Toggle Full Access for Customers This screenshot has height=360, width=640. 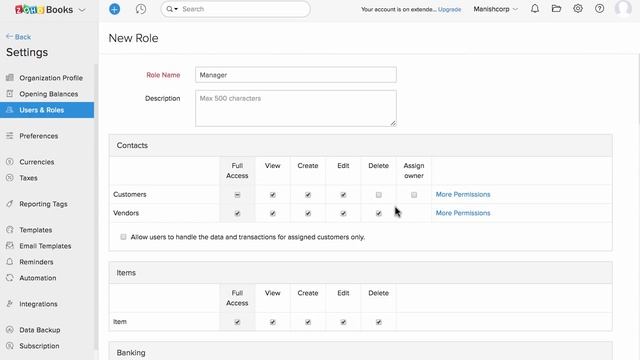pos(237,195)
